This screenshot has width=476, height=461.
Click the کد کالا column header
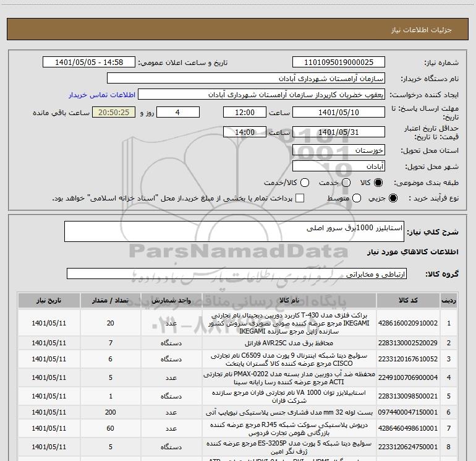coord(408,300)
